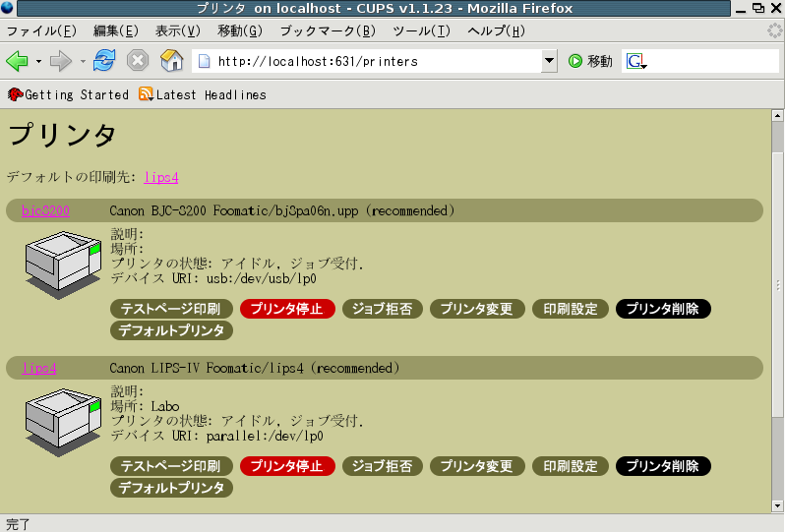785x532 pixels.
Task: Click the scrollbar up arrow
Action: [777, 116]
